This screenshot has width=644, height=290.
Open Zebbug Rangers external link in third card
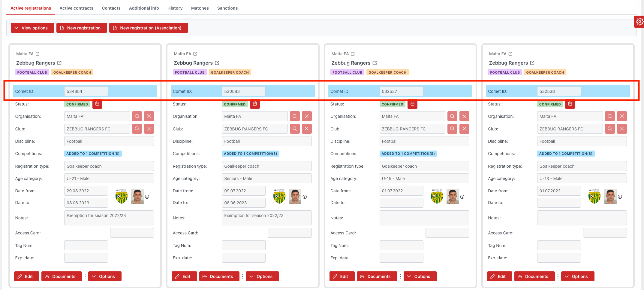375,63
